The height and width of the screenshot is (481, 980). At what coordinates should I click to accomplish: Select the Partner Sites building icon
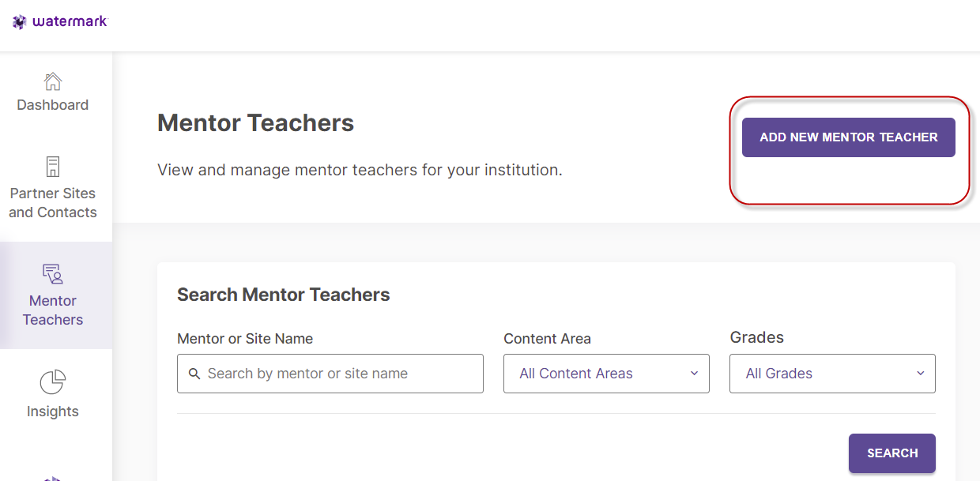click(x=53, y=167)
